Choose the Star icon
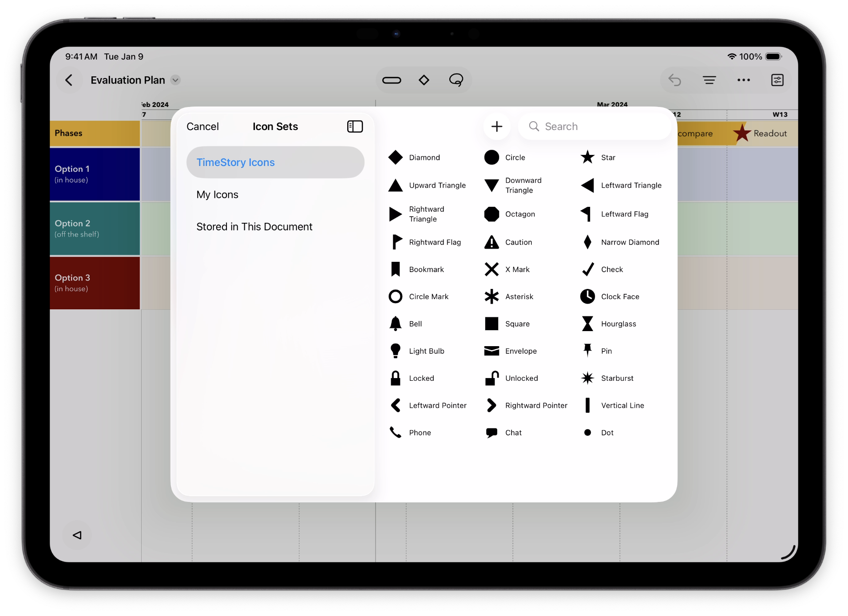Image resolution: width=848 pixels, height=616 pixels. (587, 158)
